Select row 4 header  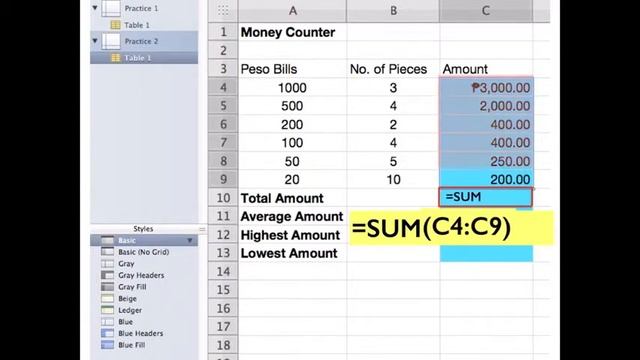tap(223, 88)
